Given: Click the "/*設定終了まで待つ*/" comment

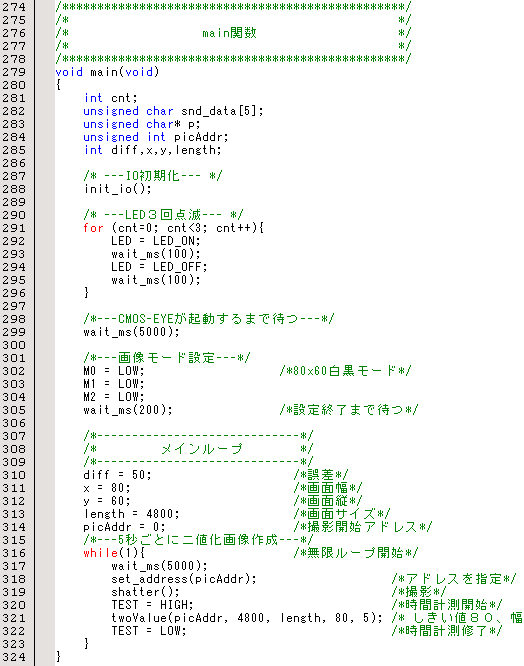Looking at the screenshot, I should [x=349, y=410].
